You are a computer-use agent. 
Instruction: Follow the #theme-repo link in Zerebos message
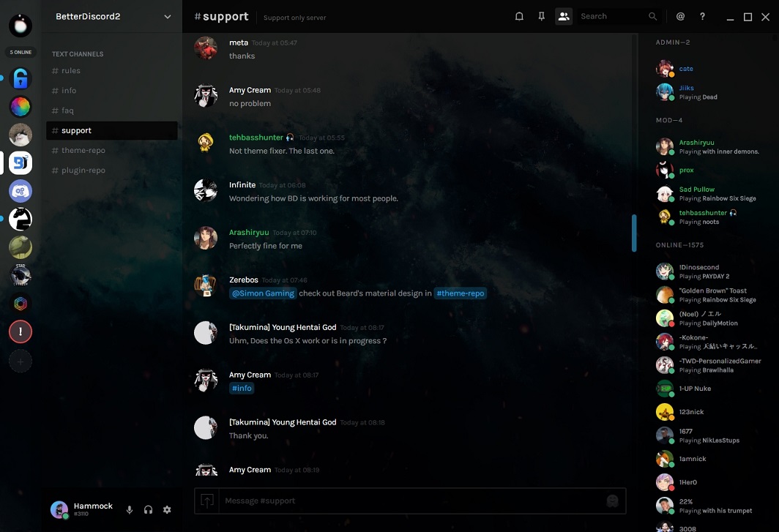[x=460, y=293]
